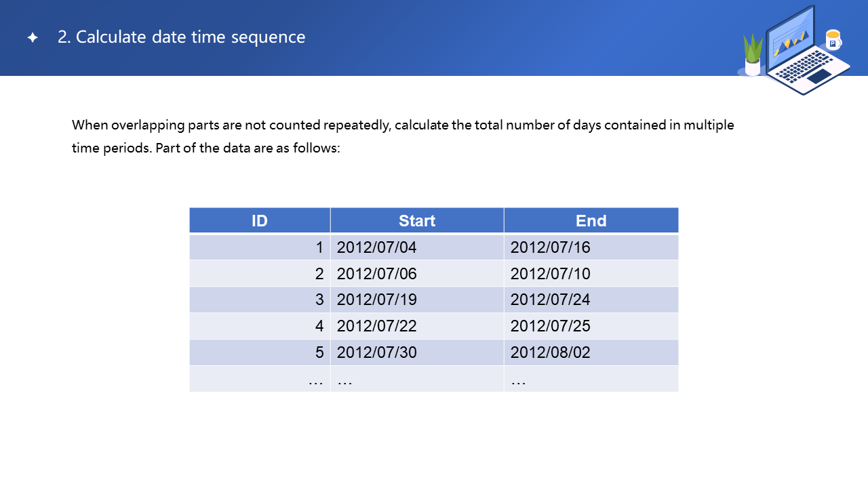This screenshot has height=488, width=868.
Task: Click the End date cell 2012/07/16
Action: click(x=551, y=247)
